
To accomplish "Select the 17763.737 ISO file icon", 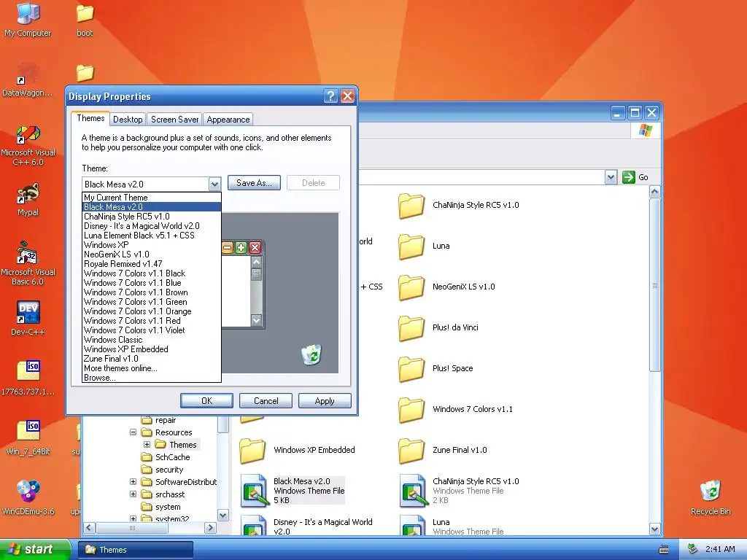I will coord(28,378).
